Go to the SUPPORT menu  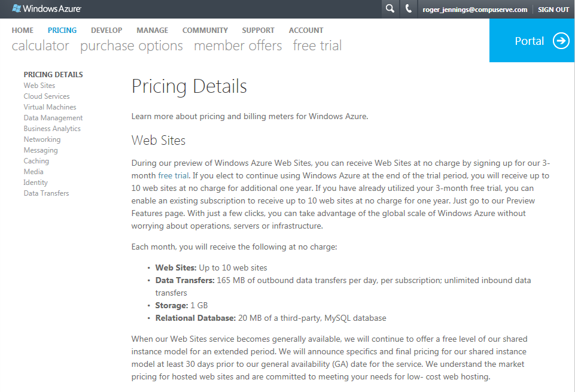[x=258, y=31]
